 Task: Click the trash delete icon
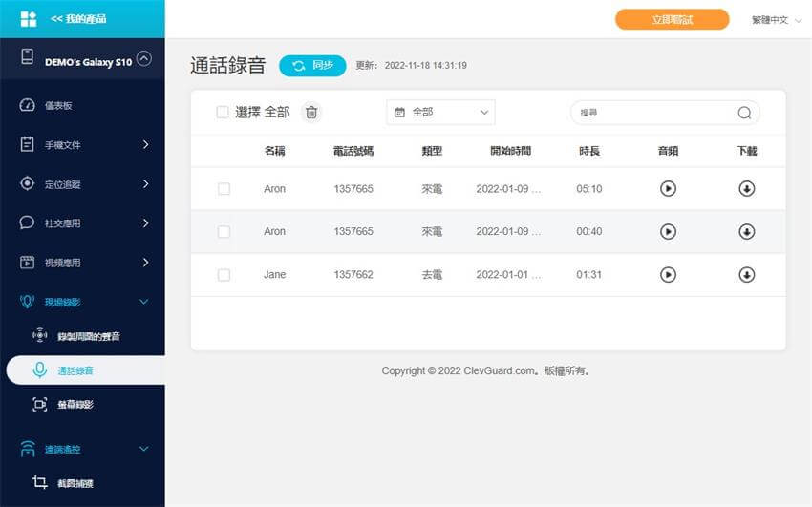point(311,113)
